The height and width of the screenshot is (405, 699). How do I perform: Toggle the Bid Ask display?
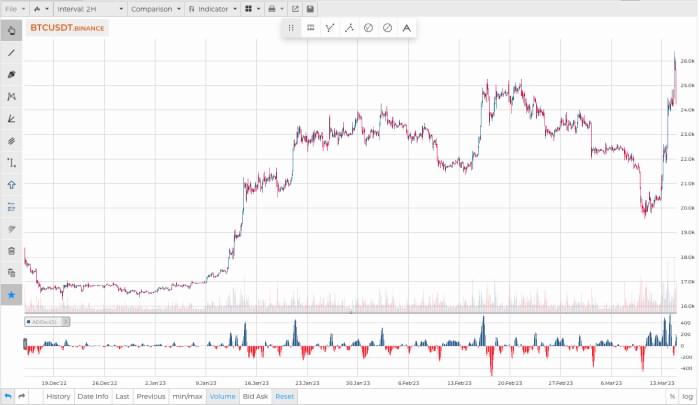tap(255, 397)
